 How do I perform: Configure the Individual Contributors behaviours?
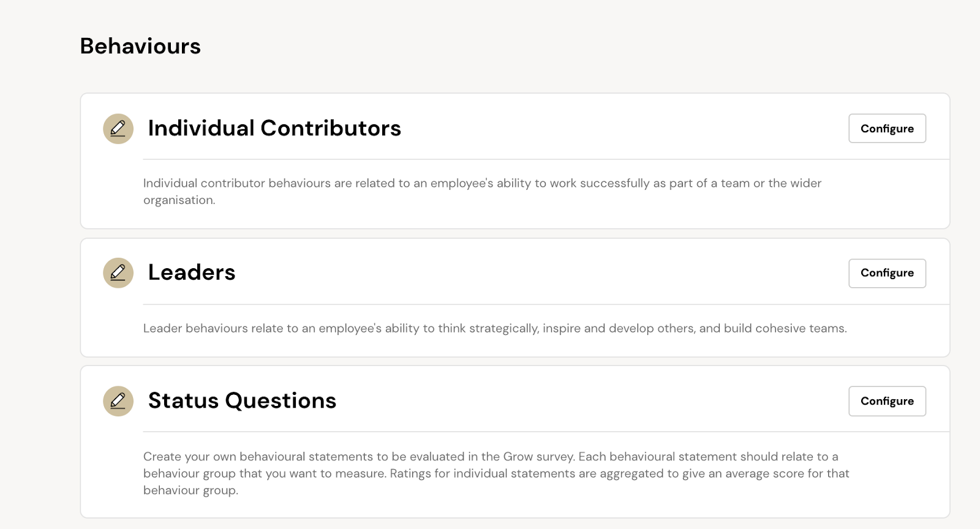(887, 129)
